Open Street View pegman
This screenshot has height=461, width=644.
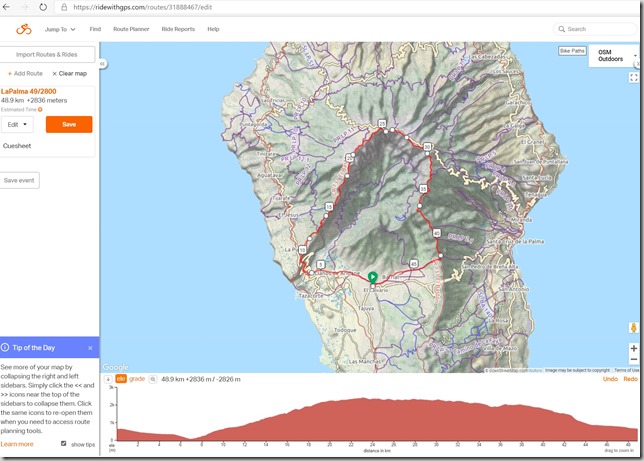[633, 327]
